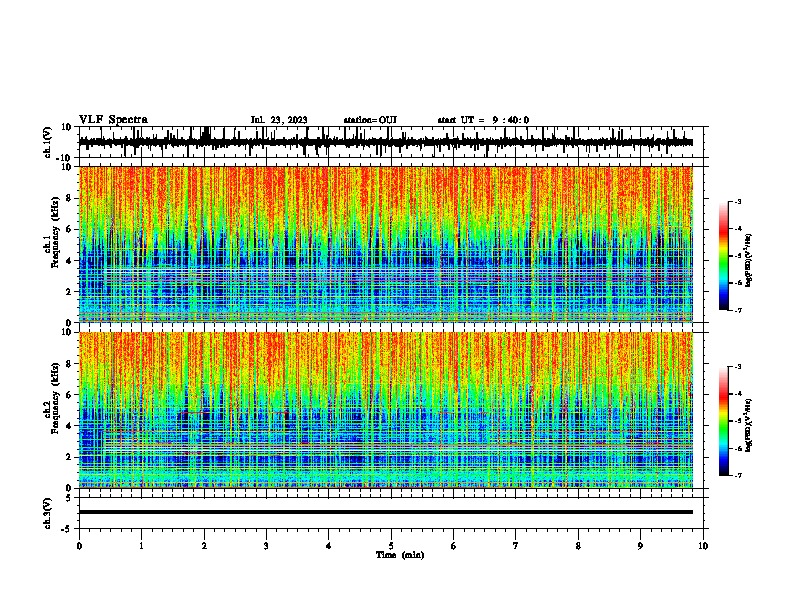The height and width of the screenshot is (612, 792).
Task: Click the date 'Jul 23, 2023' label
Action: click(x=279, y=120)
